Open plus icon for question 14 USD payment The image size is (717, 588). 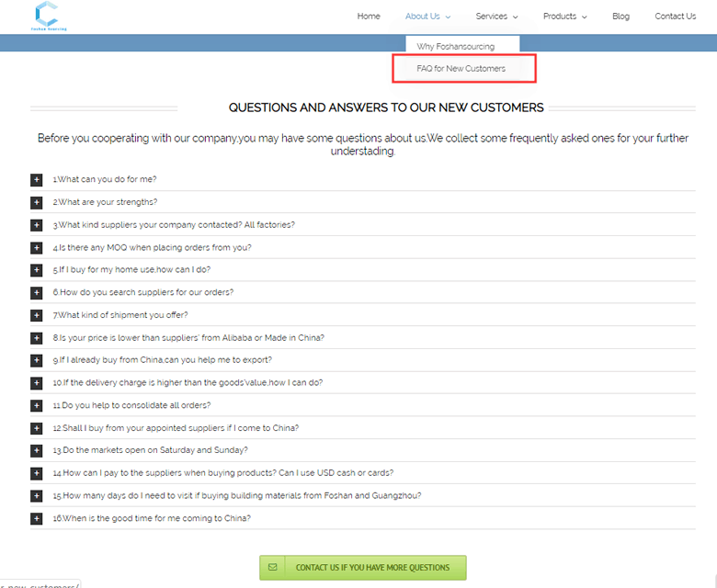pyautogui.click(x=37, y=473)
